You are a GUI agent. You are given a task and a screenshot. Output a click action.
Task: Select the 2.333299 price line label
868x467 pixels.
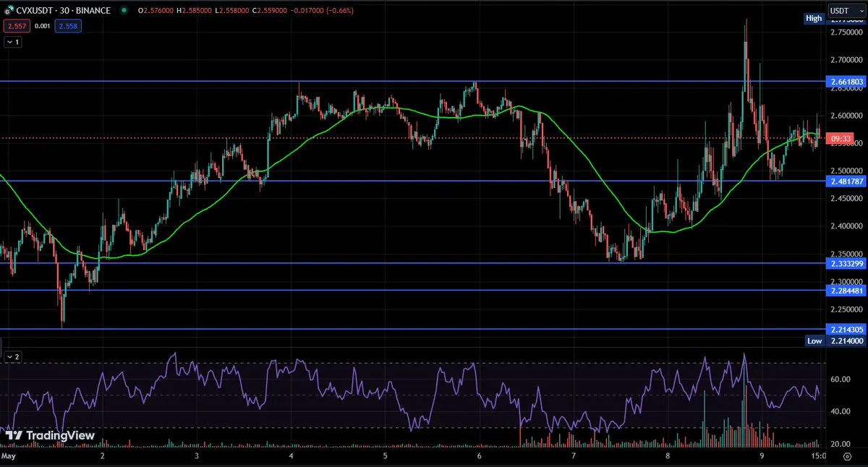(846, 264)
